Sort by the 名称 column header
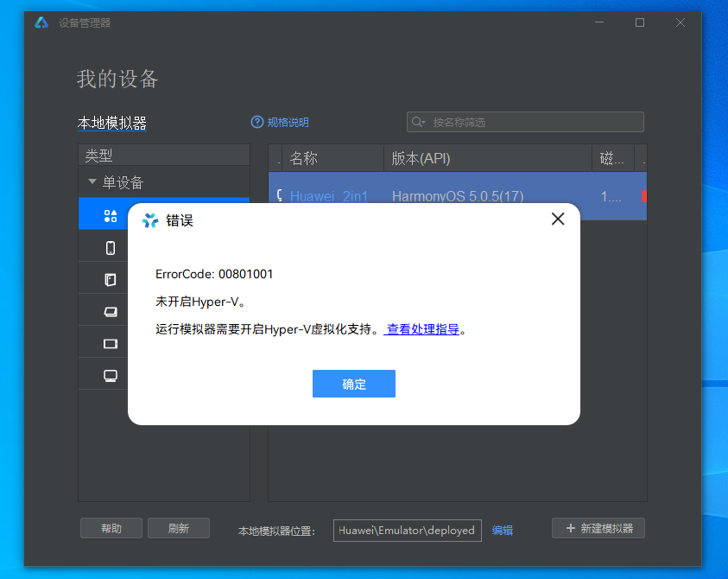The height and width of the screenshot is (579, 728). 332,158
